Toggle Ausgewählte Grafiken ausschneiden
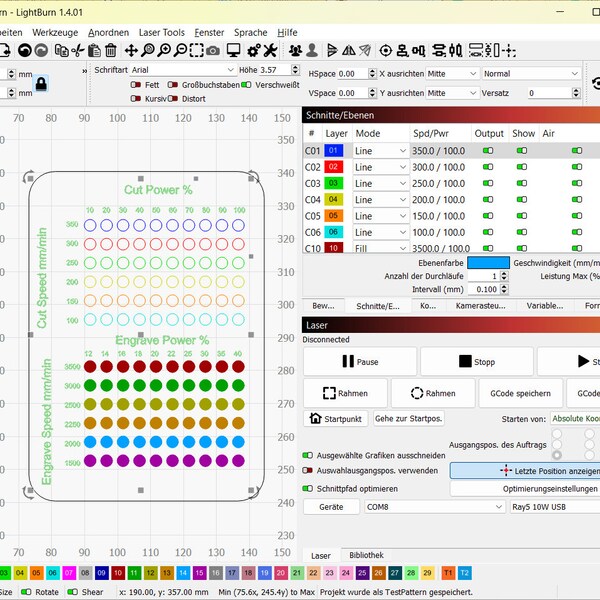Image resolution: width=600 pixels, height=600 pixels. click(308, 455)
